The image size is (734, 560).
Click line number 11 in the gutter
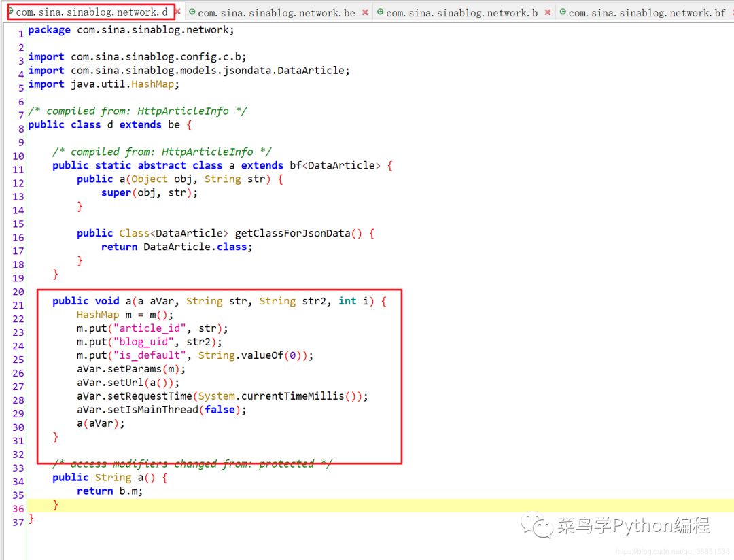pyautogui.click(x=18, y=170)
